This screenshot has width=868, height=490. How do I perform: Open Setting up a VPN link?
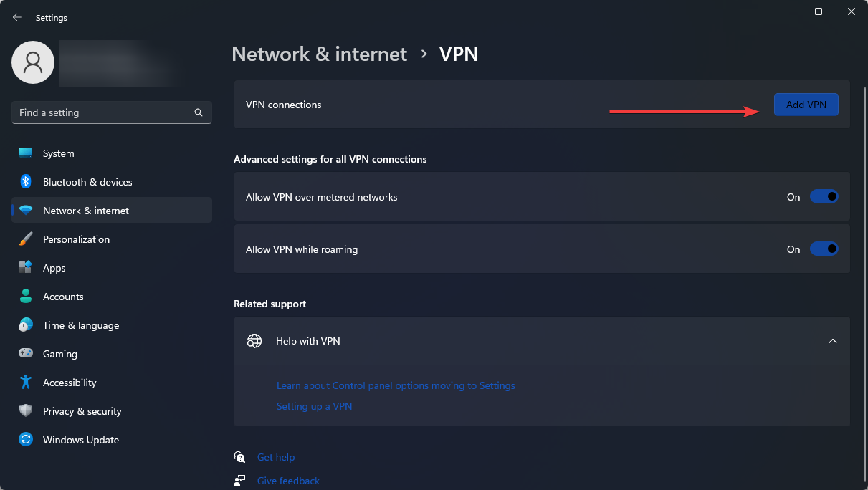[315, 406]
